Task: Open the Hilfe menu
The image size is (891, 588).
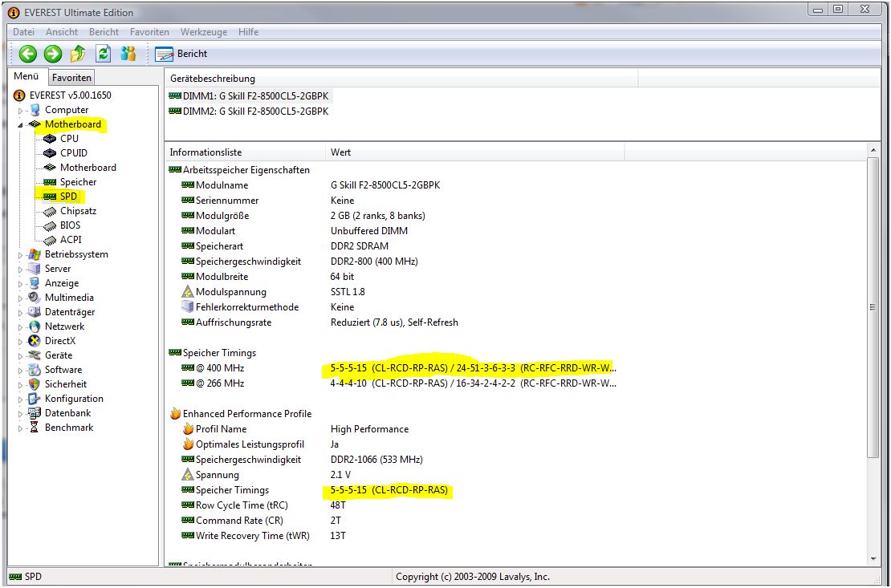Action: 248,32
